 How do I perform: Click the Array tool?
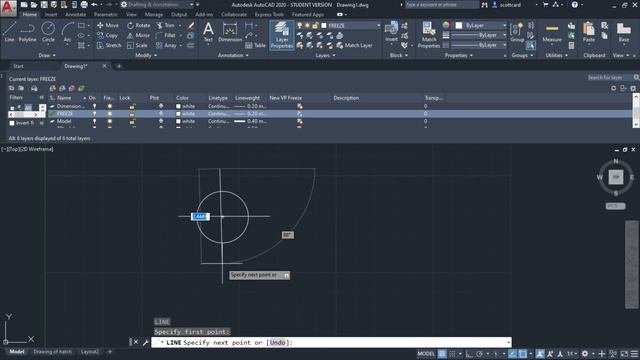point(166,45)
